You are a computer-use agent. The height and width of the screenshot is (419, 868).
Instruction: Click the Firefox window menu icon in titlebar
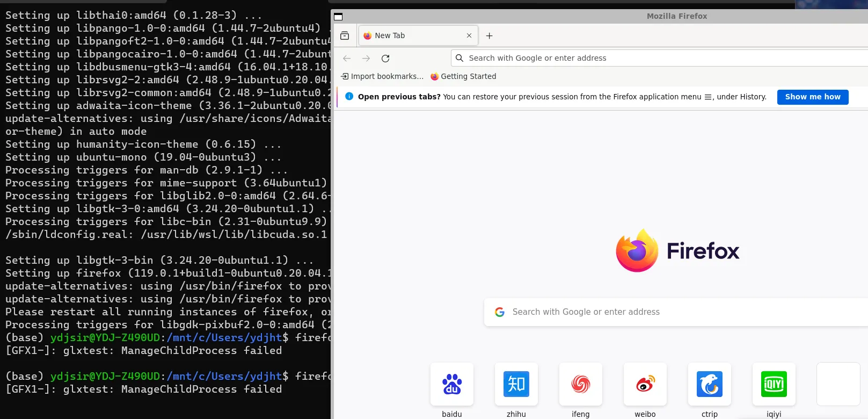tap(338, 17)
